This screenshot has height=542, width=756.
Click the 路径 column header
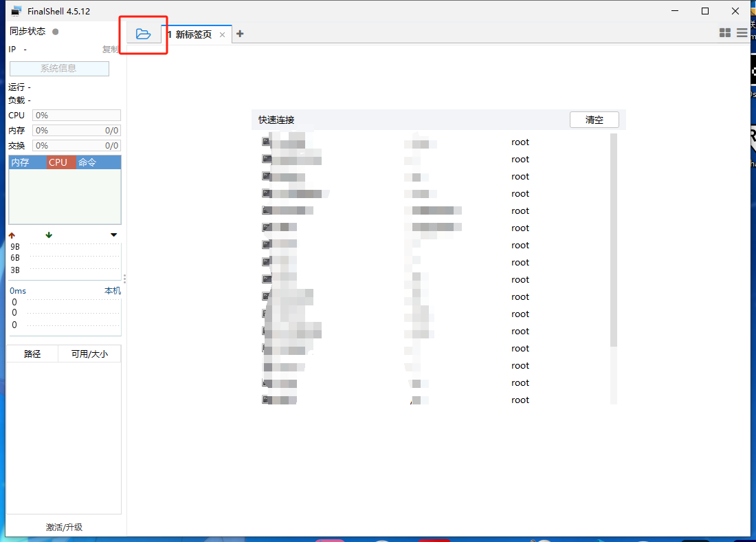pos(32,354)
